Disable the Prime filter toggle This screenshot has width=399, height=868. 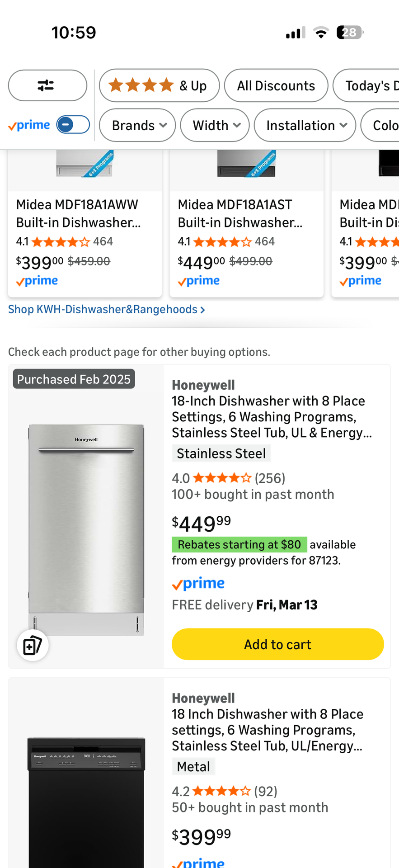[x=74, y=125]
